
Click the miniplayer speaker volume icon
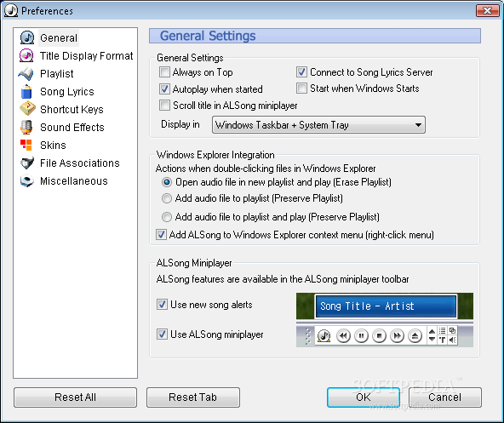pos(452,340)
